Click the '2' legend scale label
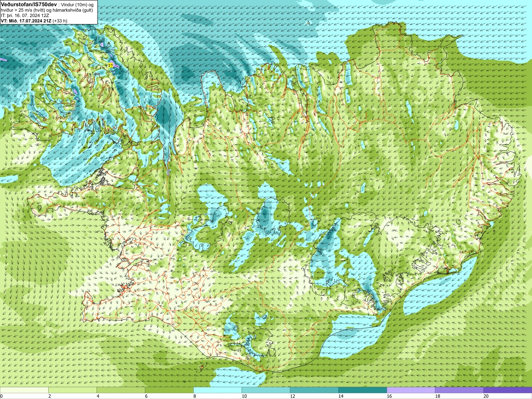532x399 pixels. point(49,396)
